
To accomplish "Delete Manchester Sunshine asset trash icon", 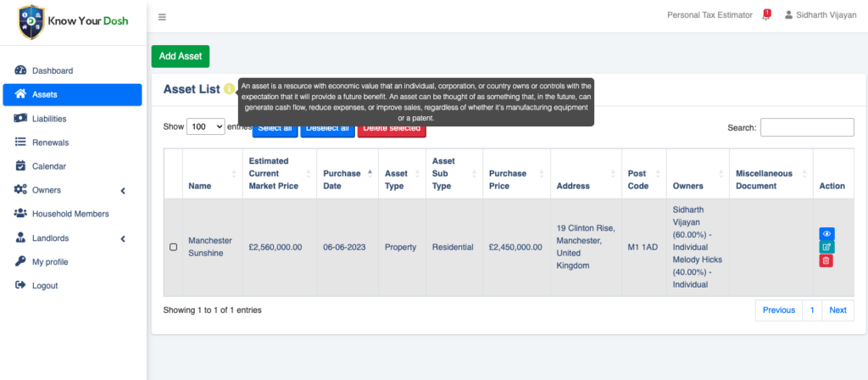I will click(826, 260).
